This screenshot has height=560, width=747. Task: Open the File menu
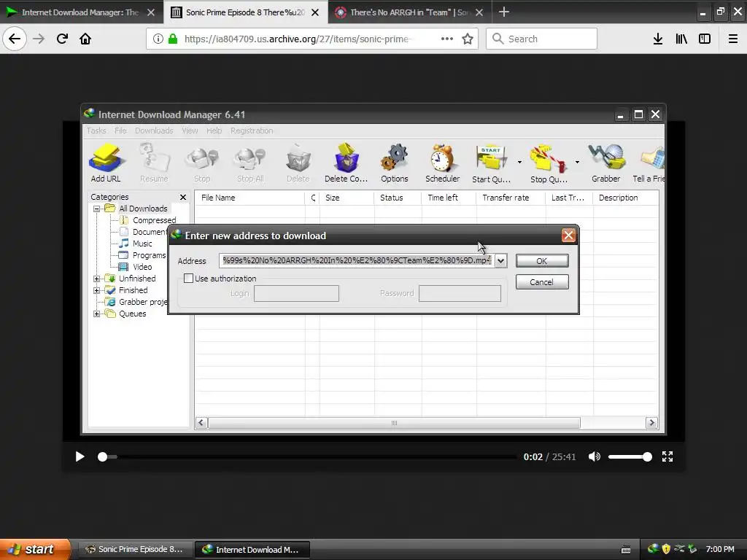[120, 131]
